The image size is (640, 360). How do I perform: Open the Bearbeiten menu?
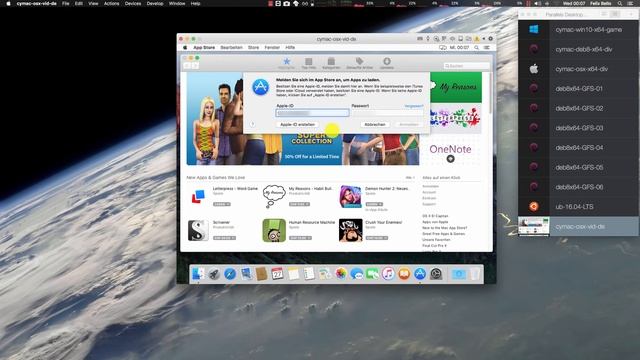point(231,48)
